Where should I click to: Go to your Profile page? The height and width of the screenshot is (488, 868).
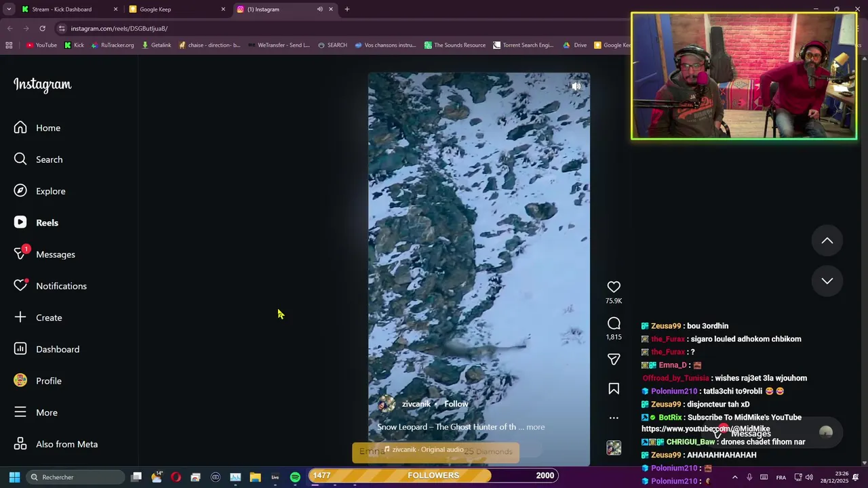[x=38, y=381]
